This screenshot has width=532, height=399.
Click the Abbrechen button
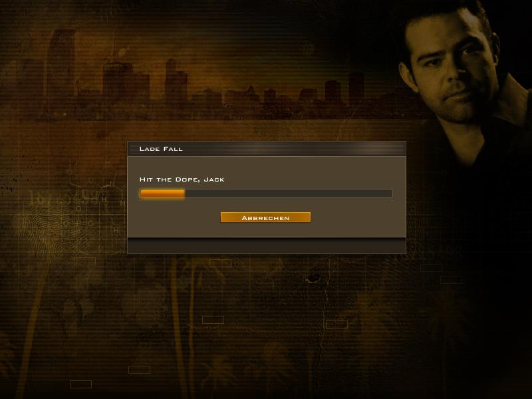coord(265,217)
